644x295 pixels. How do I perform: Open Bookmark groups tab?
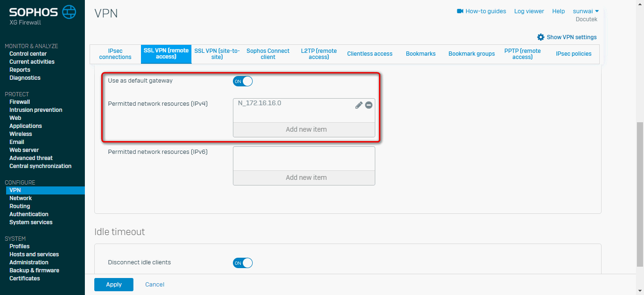(x=471, y=54)
